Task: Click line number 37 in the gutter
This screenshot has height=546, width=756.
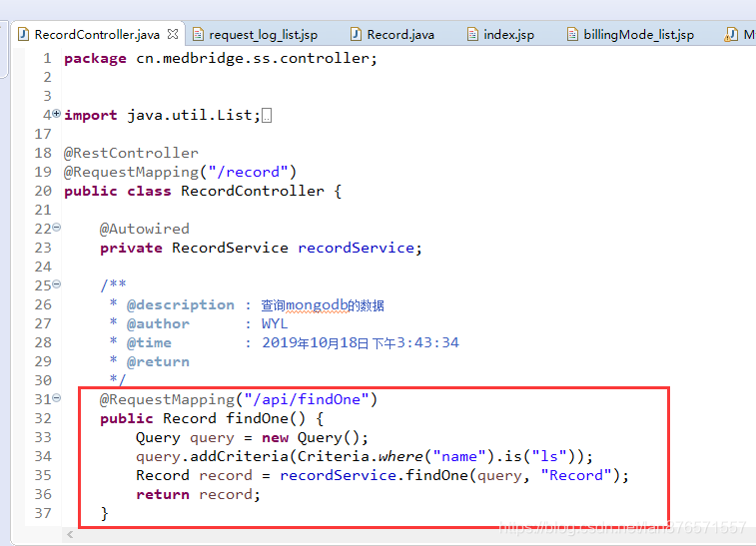Action: coord(43,513)
